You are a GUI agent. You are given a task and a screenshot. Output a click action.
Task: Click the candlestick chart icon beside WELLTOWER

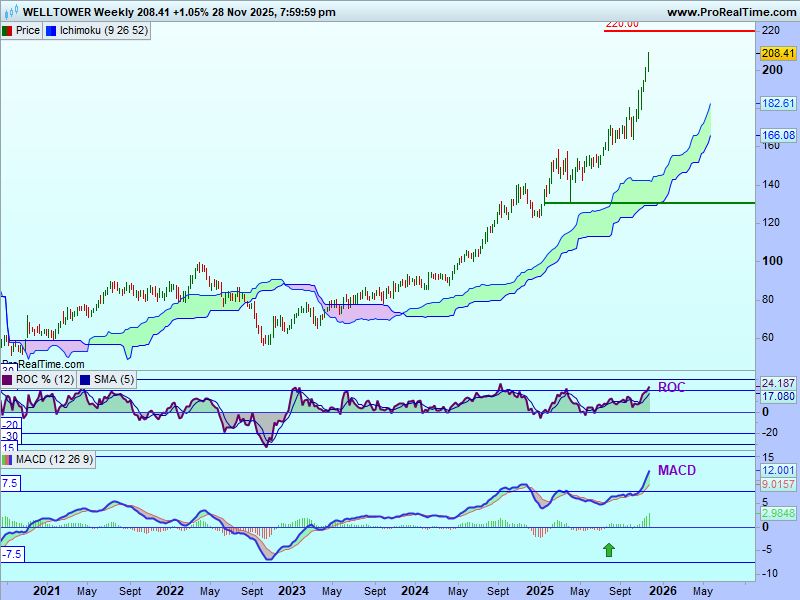coord(10,12)
